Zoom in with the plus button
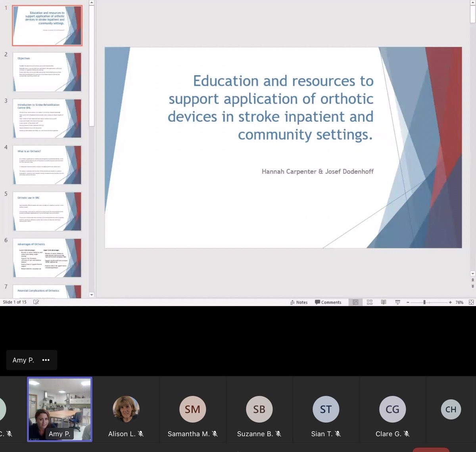The width and height of the screenshot is (476, 452). 450,302
